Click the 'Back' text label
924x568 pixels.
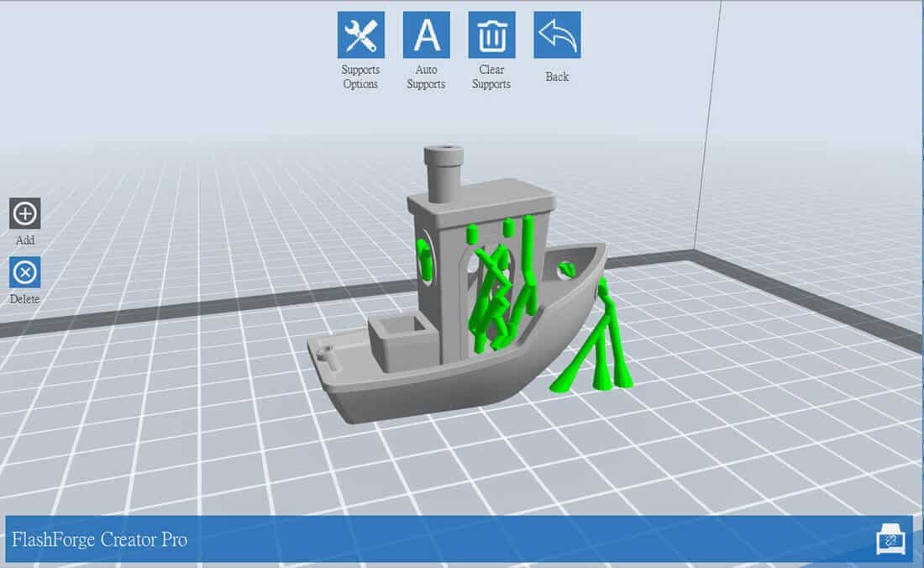(x=557, y=76)
